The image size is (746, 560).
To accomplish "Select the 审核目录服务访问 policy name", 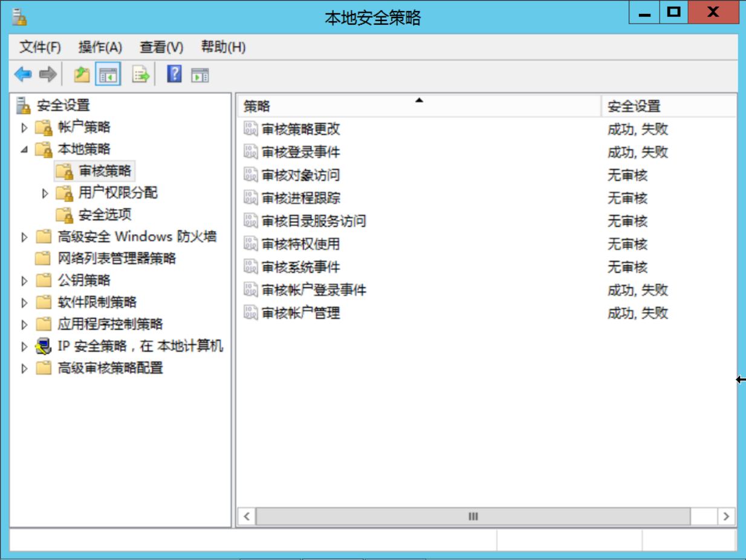I will coord(314,221).
